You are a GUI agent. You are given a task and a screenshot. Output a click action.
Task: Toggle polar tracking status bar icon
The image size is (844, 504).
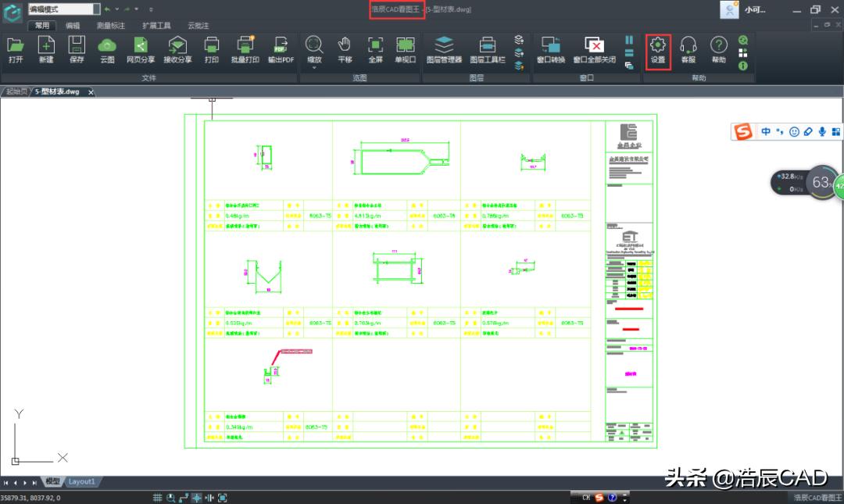tap(184, 498)
